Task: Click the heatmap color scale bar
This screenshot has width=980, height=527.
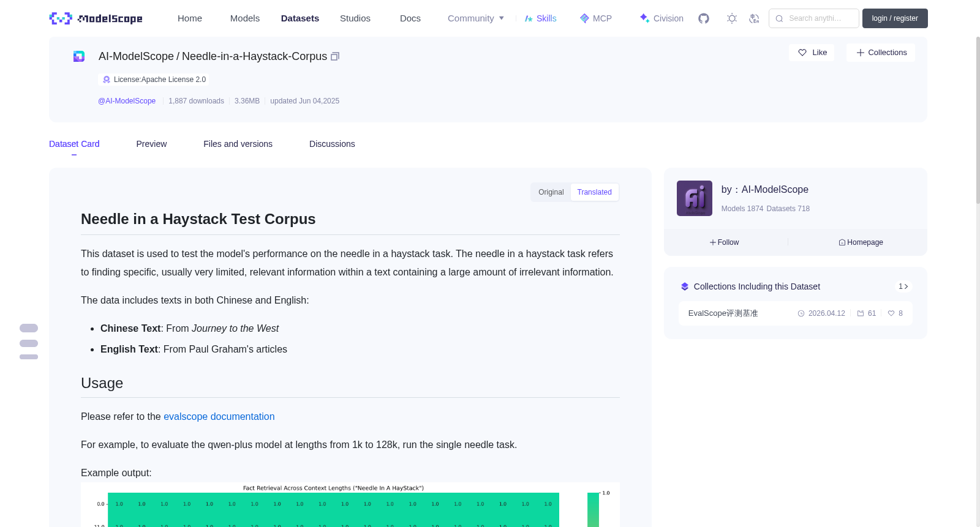Action: (x=593, y=509)
